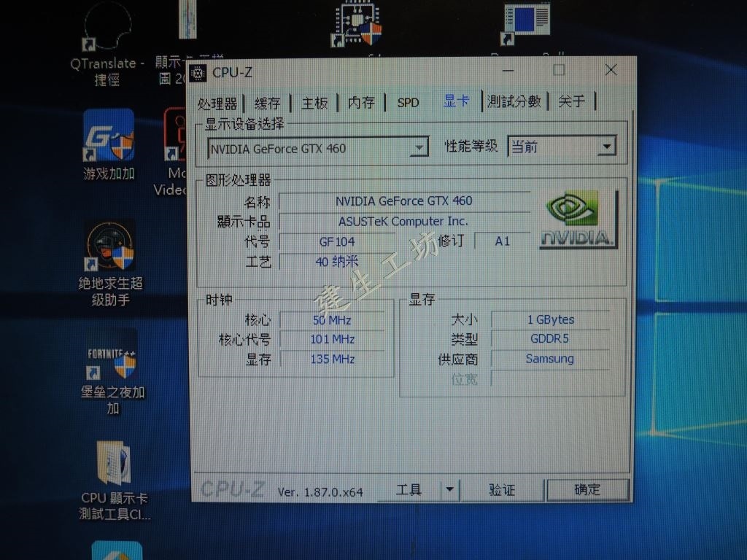Switch to the 内存 tab
The image size is (747, 560).
(361, 102)
